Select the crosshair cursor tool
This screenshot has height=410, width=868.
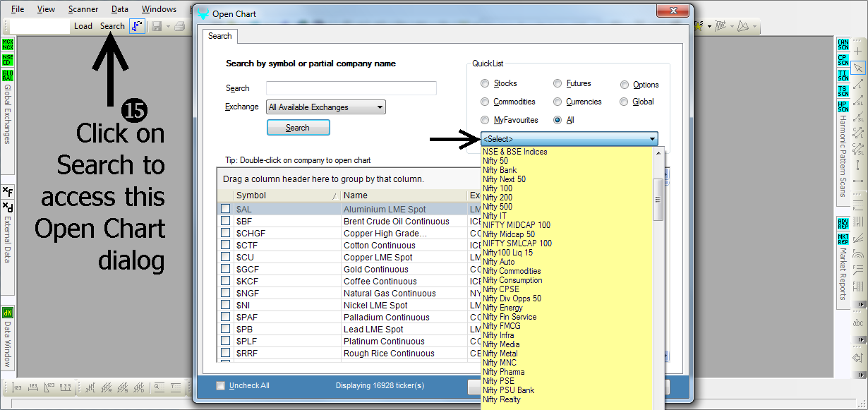858,52
